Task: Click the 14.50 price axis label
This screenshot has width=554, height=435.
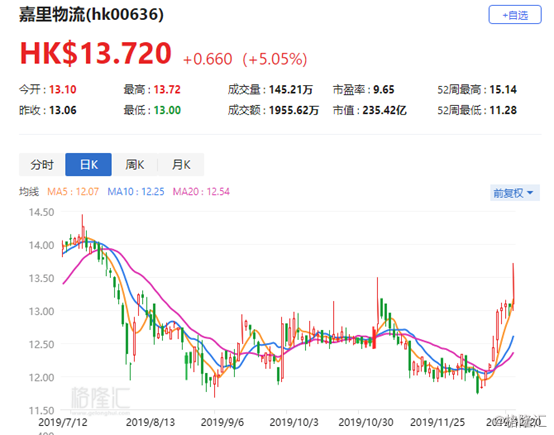Action: click(42, 212)
